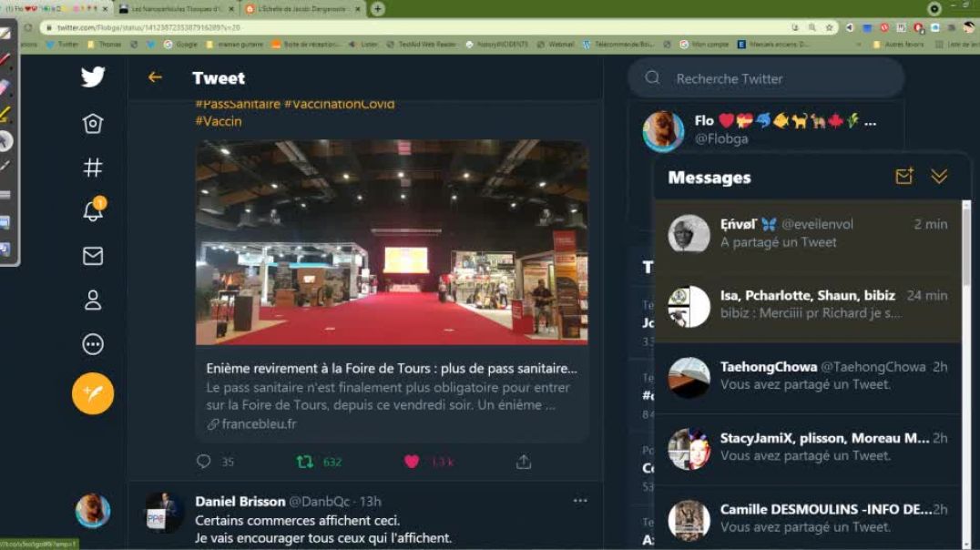Open the Home icon in the sidebar

click(x=93, y=123)
